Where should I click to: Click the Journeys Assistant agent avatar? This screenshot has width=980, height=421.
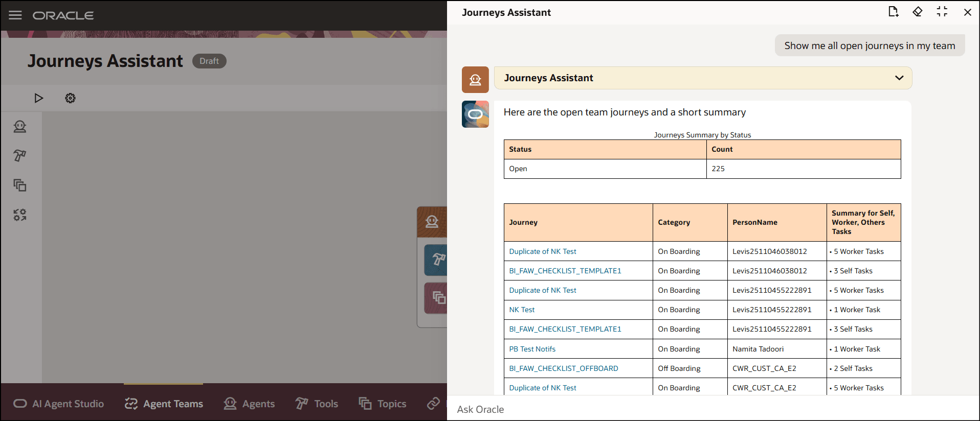pos(475,80)
